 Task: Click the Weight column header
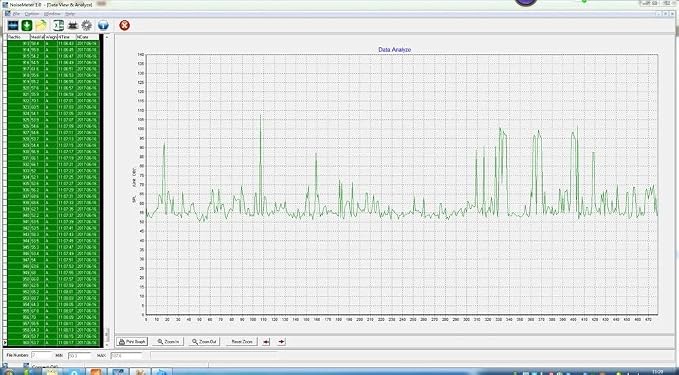[x=51, y=37]
